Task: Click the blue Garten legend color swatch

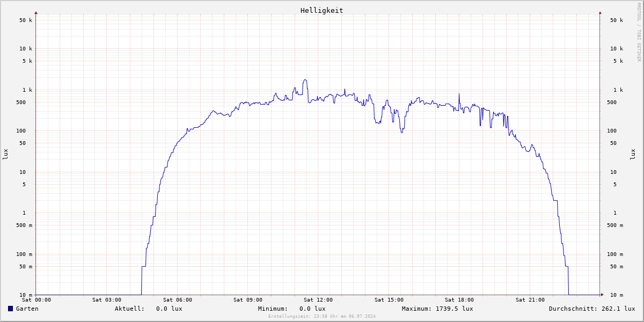Action: click(x=10, y=309)
